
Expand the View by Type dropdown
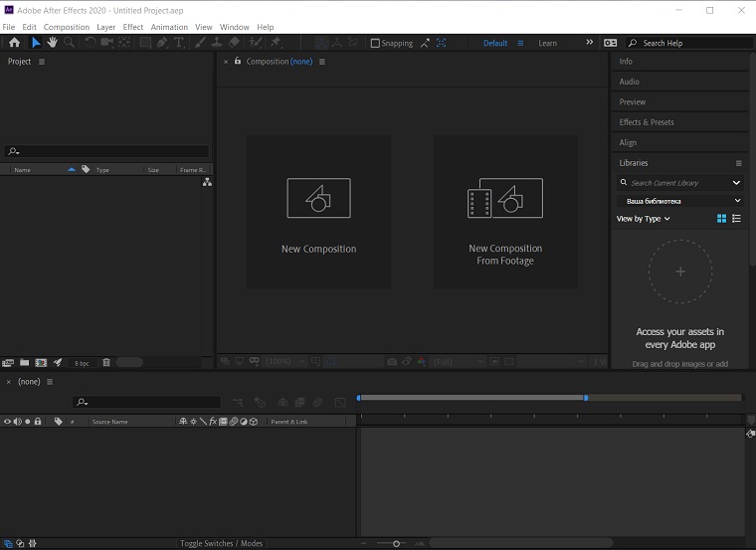click(644, 219)
